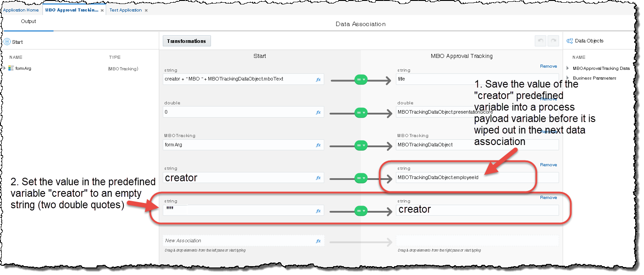Click the Data Objects panel icon
This screenshot has width=644, height=275.
[570, 41]
